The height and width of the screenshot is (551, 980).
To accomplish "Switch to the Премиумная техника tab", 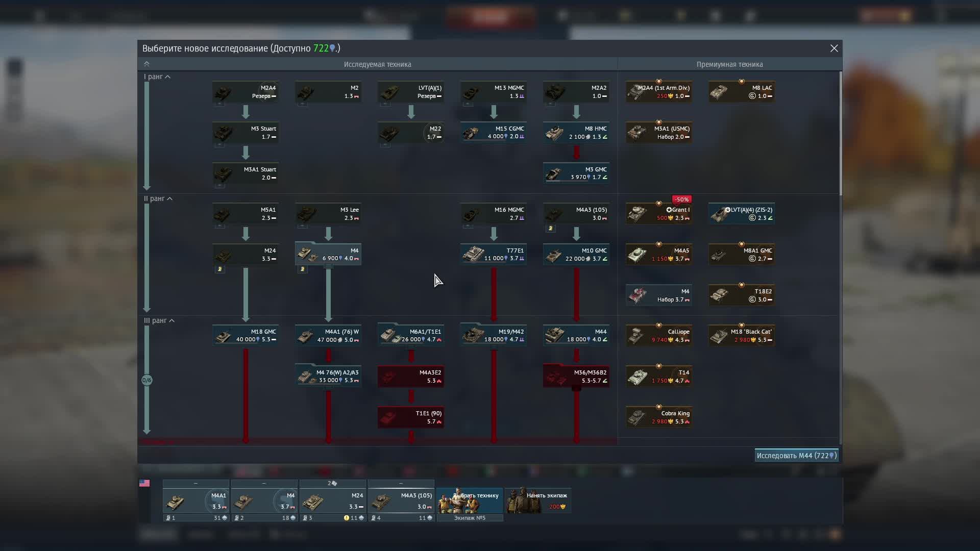I will 729,64.
